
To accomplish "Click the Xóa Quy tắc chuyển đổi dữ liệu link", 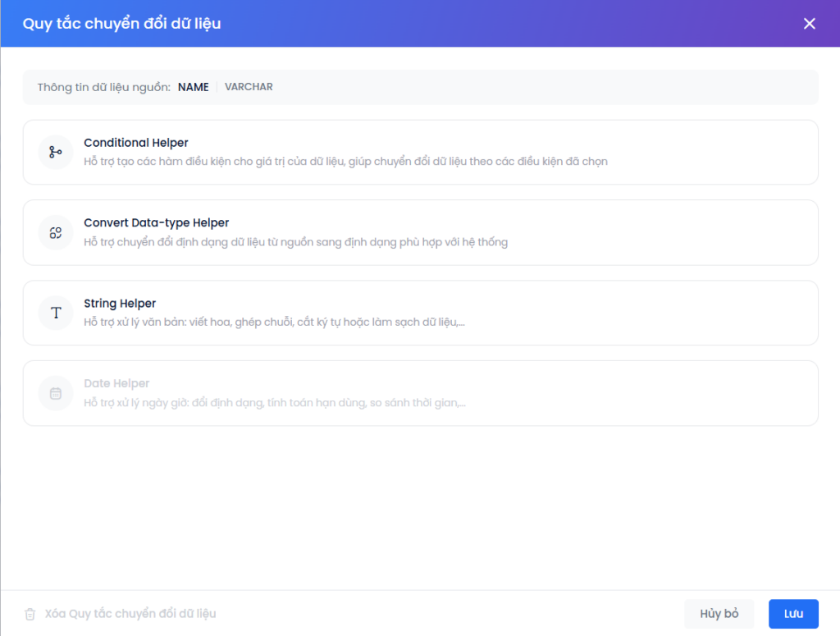I will [130, 614].
